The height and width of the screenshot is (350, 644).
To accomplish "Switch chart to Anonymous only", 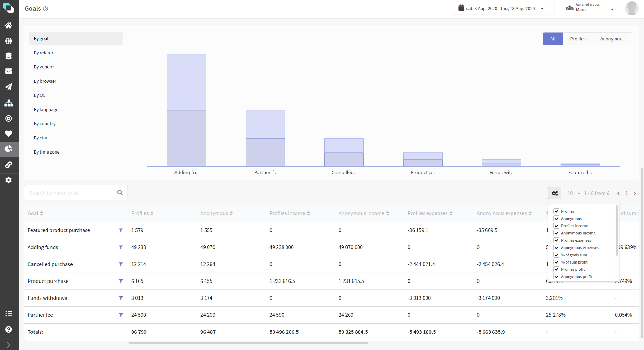I will tap(612, 39).
